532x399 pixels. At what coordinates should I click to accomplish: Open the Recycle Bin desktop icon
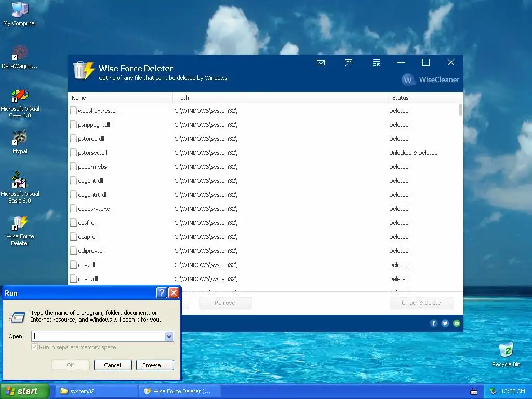click(x=506, y=355)
